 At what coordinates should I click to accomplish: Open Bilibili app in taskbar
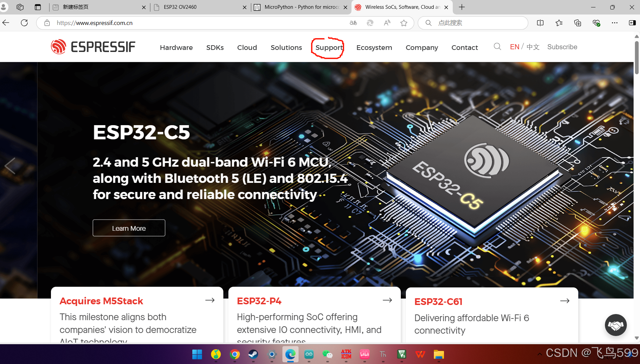(x=365, y=354)
